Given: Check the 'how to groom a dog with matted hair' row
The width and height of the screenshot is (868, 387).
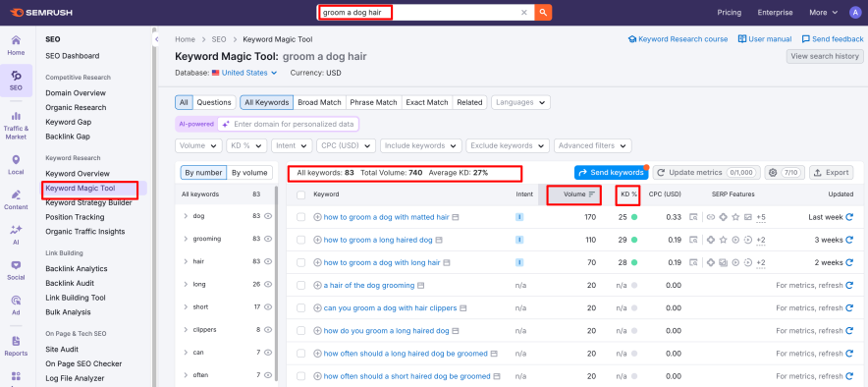Looking at the screenshot, I should click(301, 217).
